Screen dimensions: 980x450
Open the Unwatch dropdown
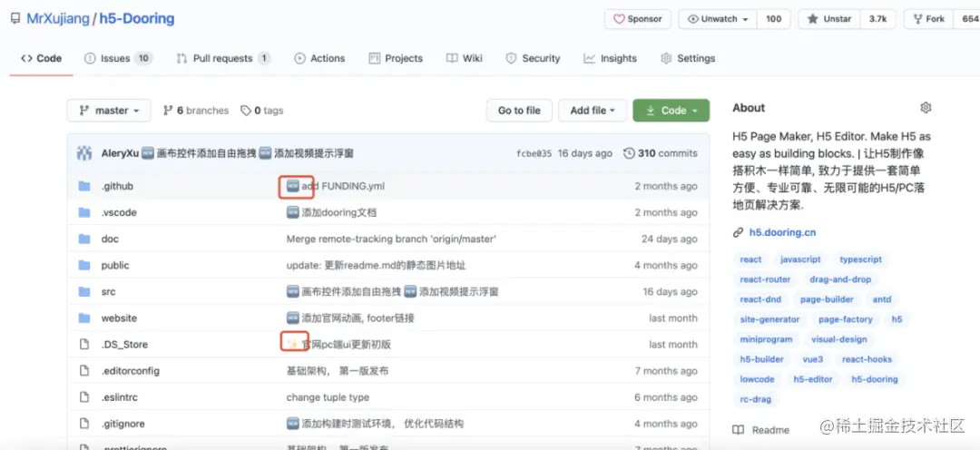click(718, 19)
